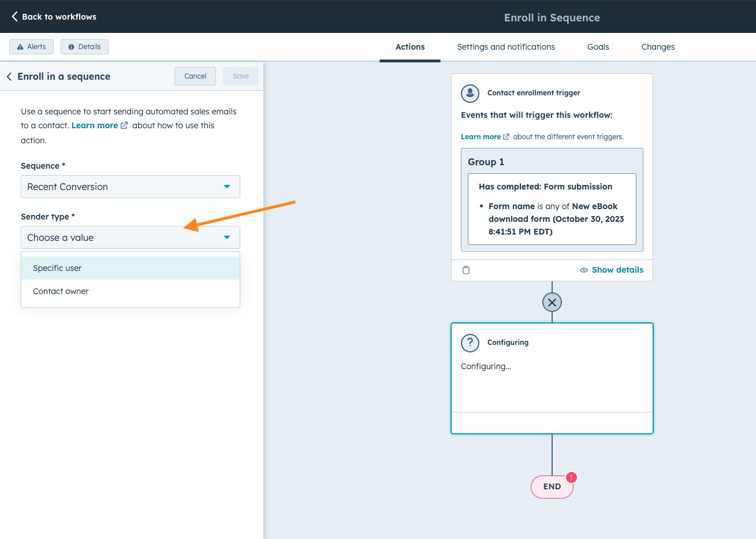The width and height of the screenshot is (756, 539).
Task: Go back to workflows
Action: tap(54, 17)
